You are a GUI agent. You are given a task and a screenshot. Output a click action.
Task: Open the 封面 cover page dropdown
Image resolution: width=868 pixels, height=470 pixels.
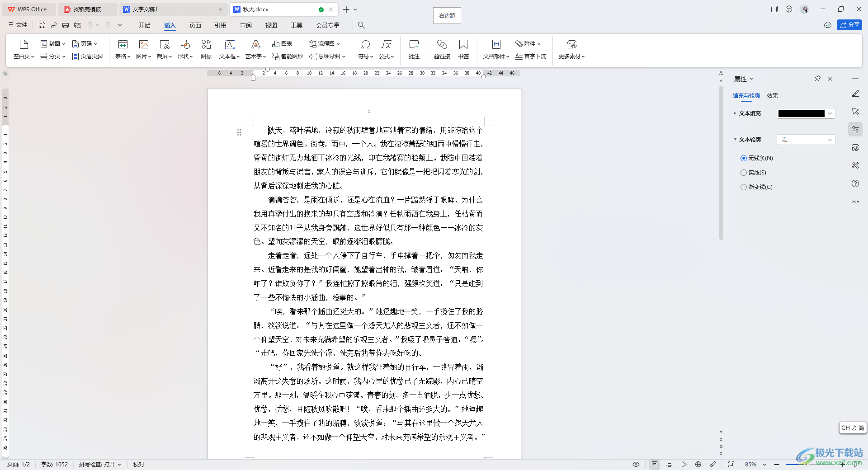53,44
